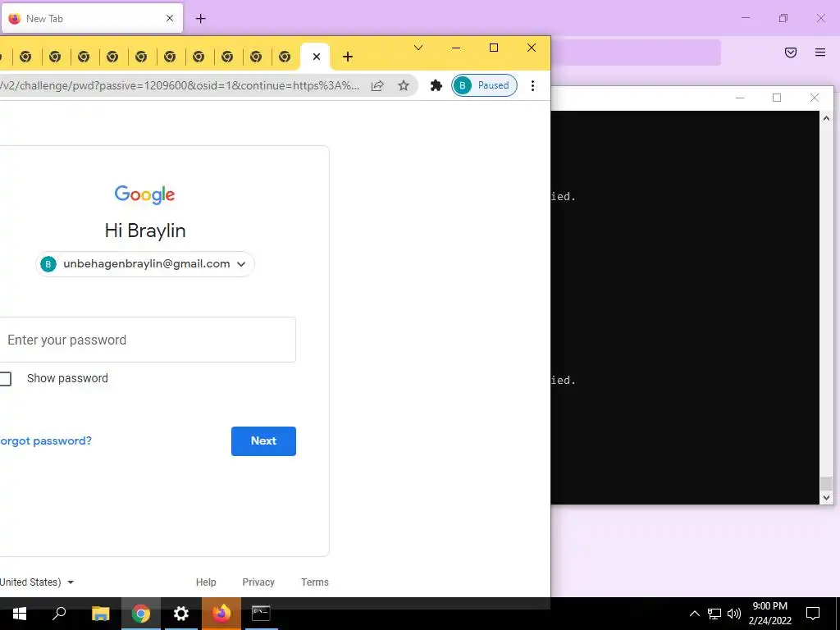Select Chrome tab left of the active tab

[x=285, y=57]
